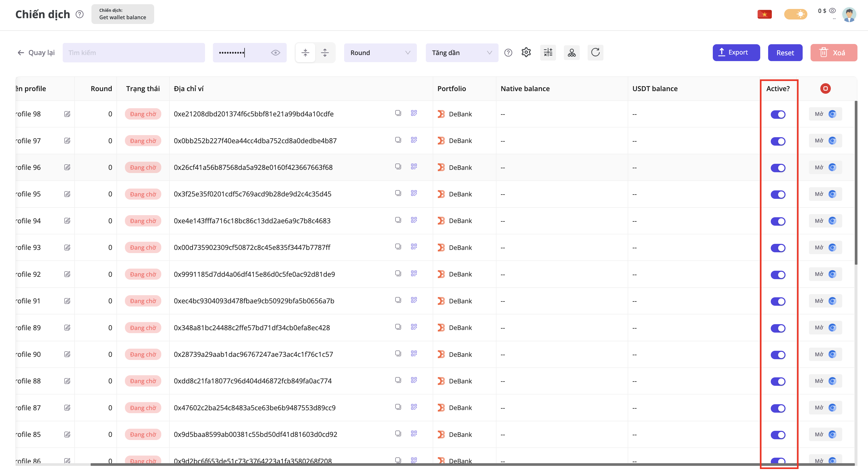Copy Profile 98 wallet address
Viewport: 868px width, 474px height.
coord(398,113)
